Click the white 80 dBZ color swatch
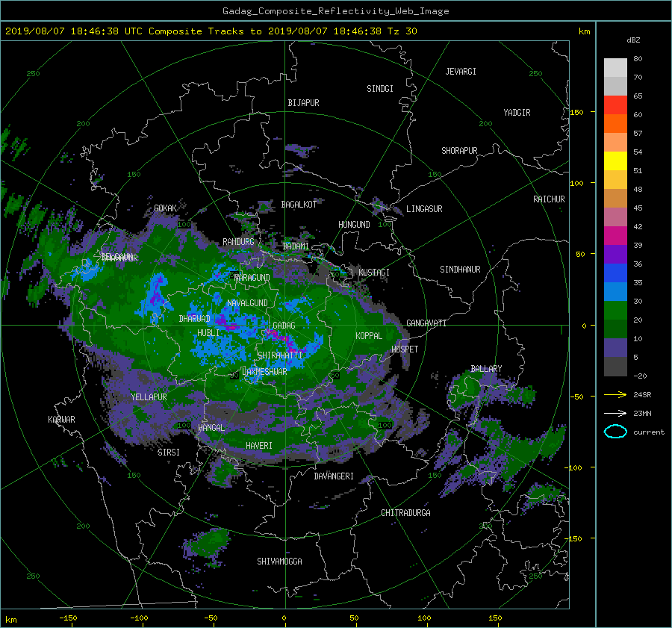Image resolution: width=672 pixels, height=628 pixels. (615, 67)
